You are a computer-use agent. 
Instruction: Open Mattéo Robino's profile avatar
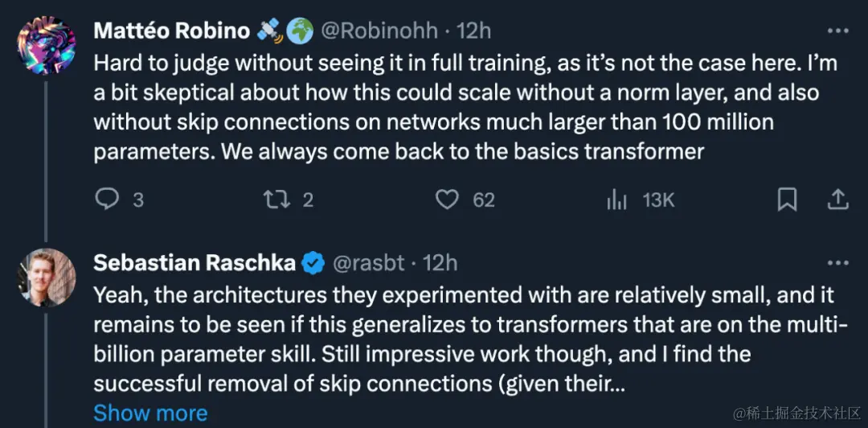click(47, 44)
